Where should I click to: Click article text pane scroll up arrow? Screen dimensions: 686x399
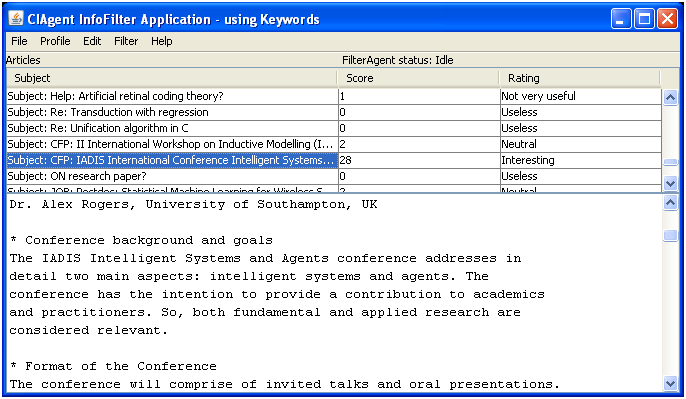(x=670, y=203)
